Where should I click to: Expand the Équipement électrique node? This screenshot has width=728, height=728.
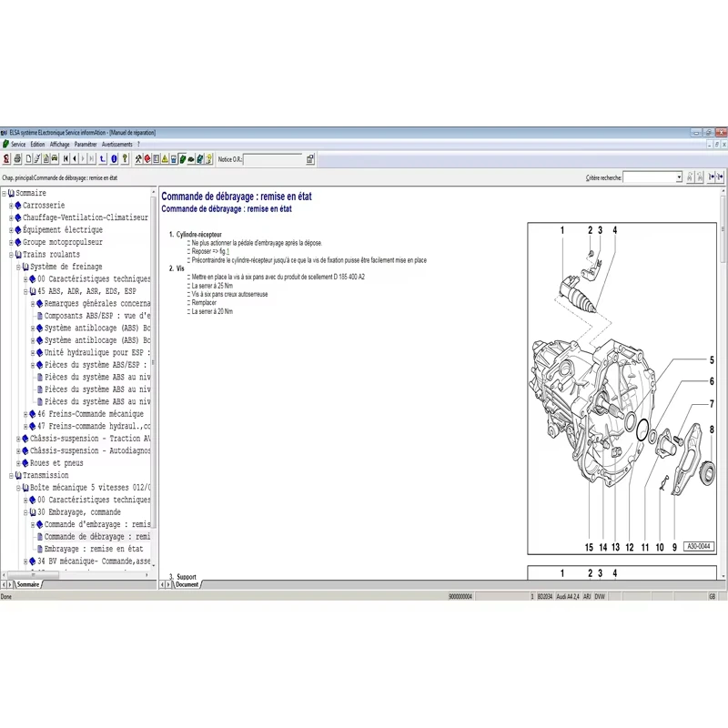pyautogui.click(x=11, y=230)
